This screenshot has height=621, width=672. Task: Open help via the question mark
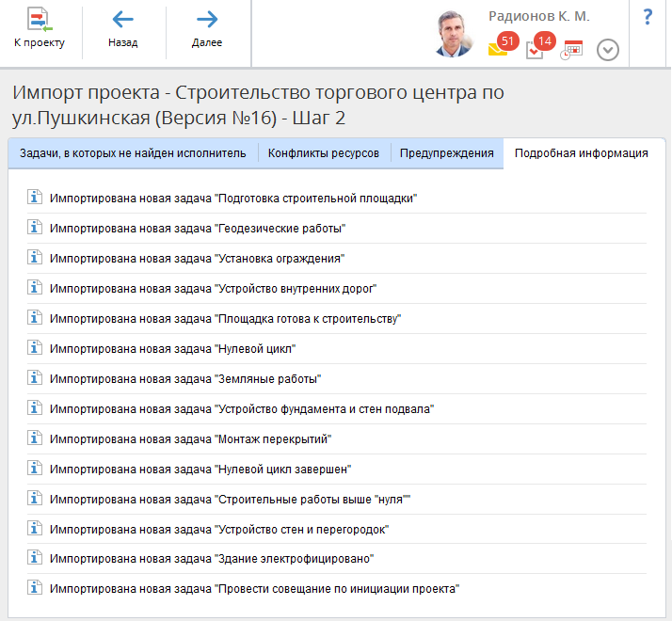pos(648,17)
